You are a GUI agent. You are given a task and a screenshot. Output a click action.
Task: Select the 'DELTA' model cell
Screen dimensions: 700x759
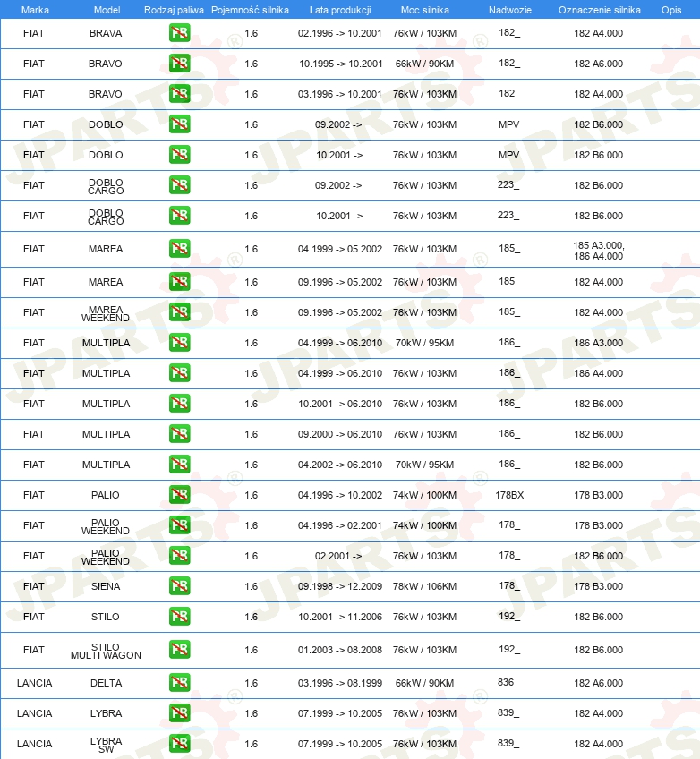(106, 683)
